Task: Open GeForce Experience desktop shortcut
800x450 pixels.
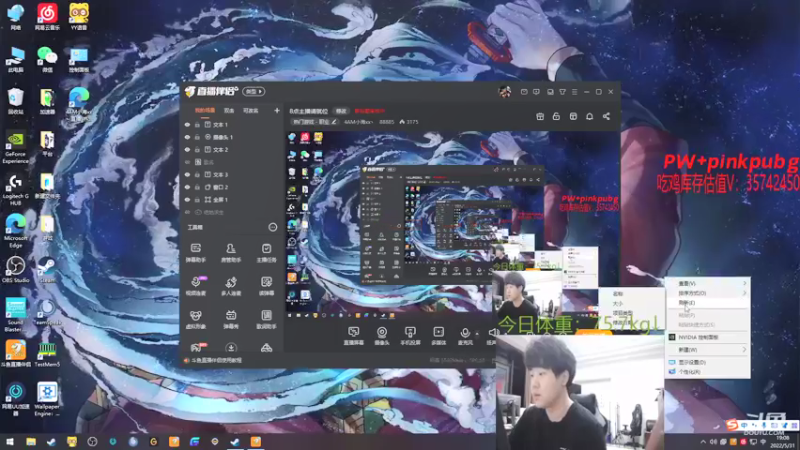Action: tap(15, 147)
